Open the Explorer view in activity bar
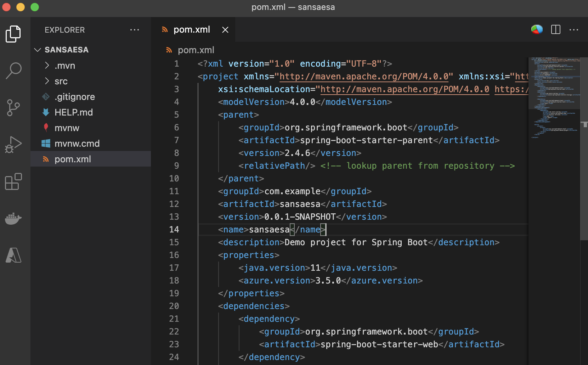 pyautogui.click(x=13, y=34)
